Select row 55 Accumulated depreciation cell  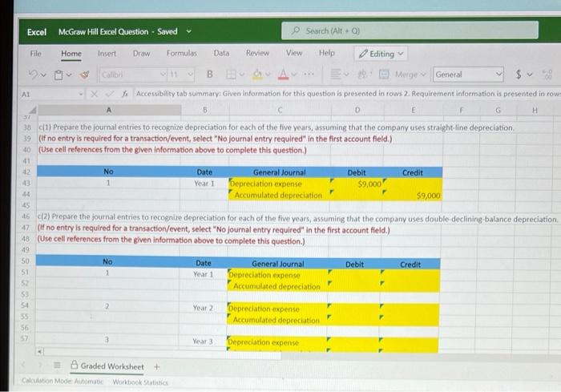[x=277, y=320]
